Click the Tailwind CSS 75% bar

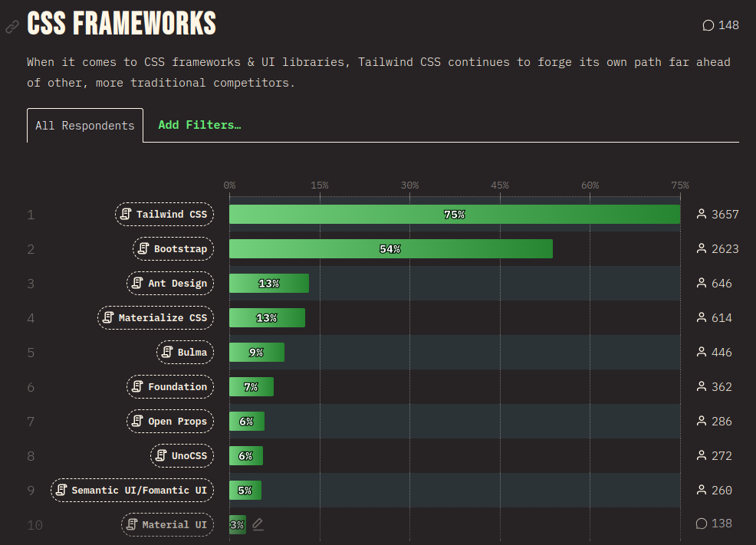(454, 215)
